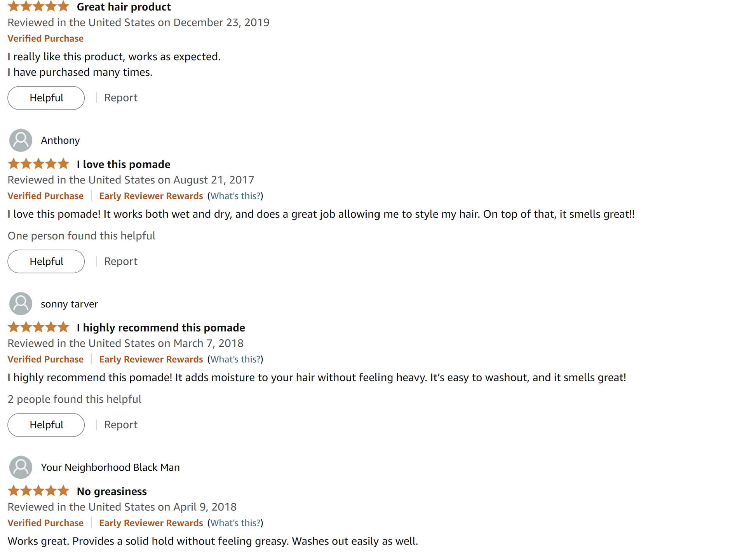Click stars next to "Great hair product"

tap(38, 7)
